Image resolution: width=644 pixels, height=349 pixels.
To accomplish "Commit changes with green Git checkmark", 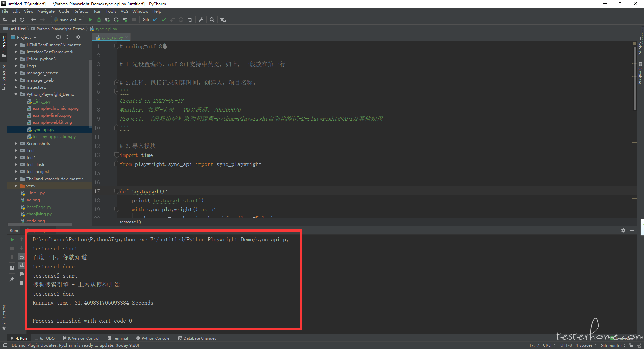I will point(164,20).
